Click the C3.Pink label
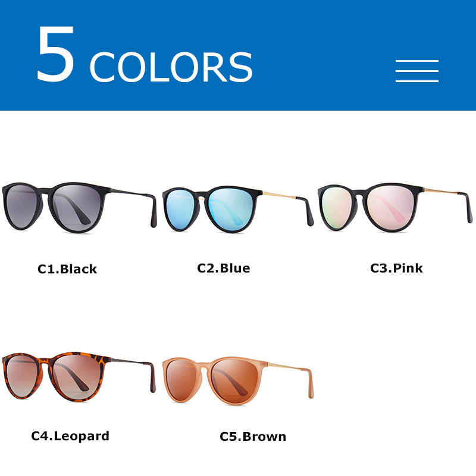The image size is (476, 476). click(x=396, y=268)
